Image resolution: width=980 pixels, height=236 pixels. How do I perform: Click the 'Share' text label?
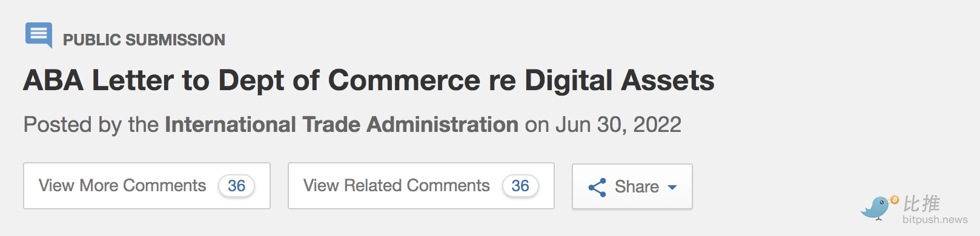click(x=637, y=186)
